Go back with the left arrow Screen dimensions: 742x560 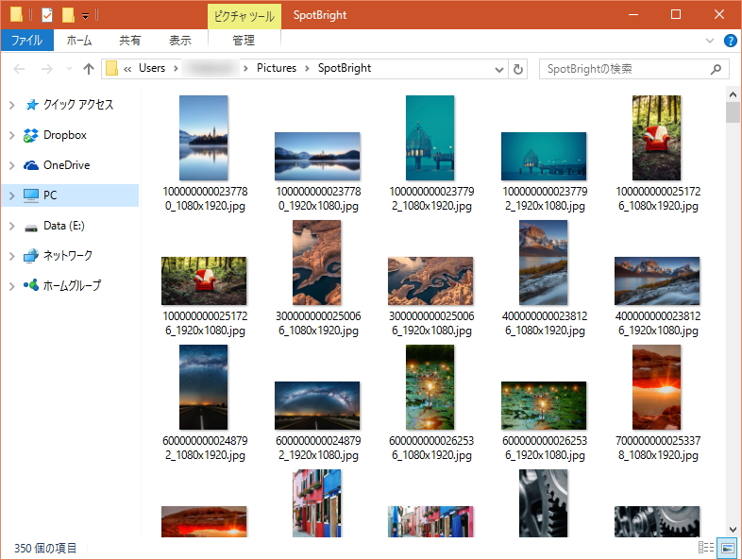click(x=19, y=69)
